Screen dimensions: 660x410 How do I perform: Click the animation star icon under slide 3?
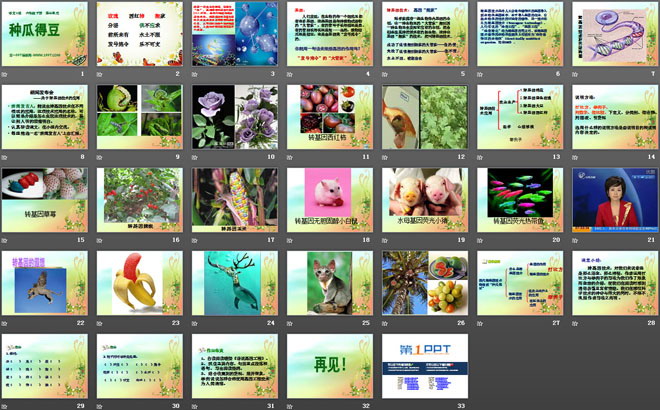(194, 75)
